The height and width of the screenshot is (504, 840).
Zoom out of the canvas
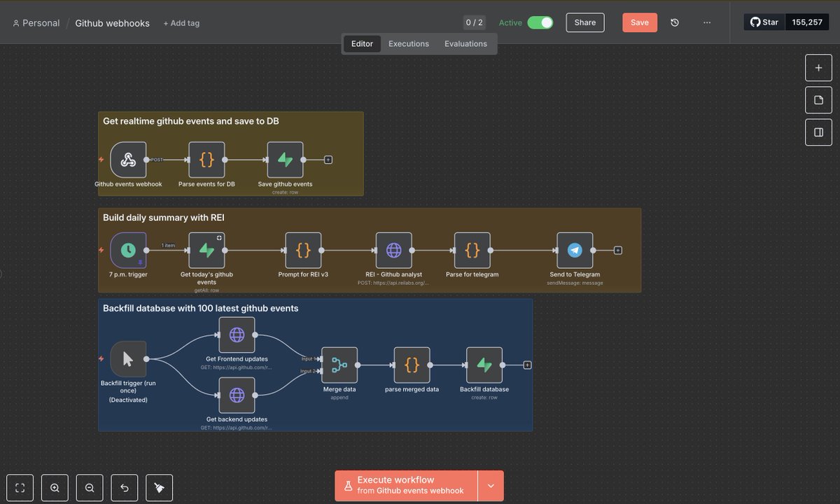[90, 487]
